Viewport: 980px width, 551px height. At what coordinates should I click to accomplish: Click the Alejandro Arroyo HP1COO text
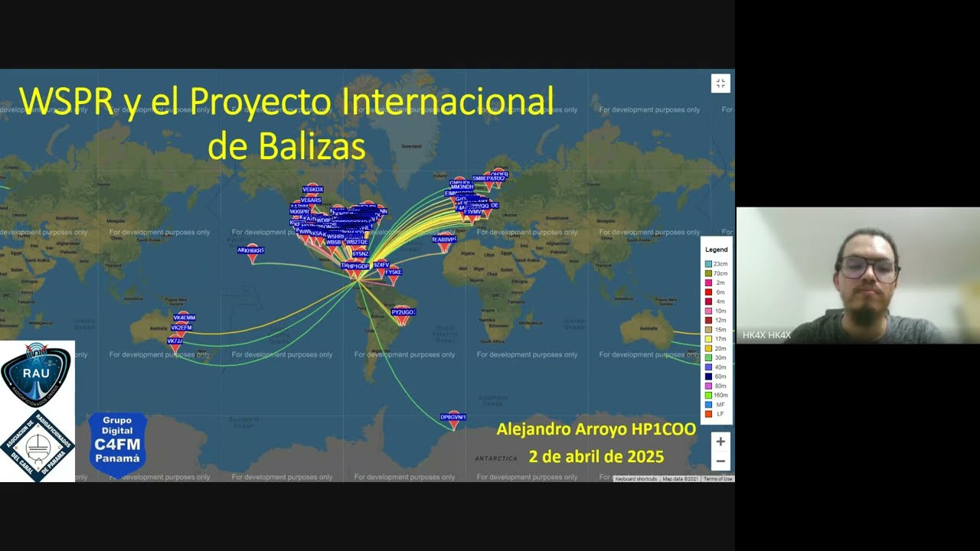click(596, 429)
